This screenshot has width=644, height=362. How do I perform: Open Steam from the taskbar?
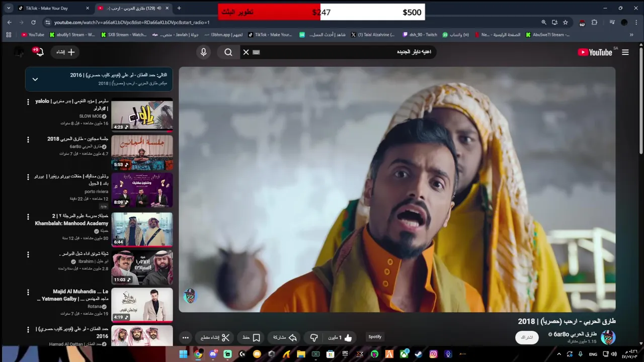point(419,354)
